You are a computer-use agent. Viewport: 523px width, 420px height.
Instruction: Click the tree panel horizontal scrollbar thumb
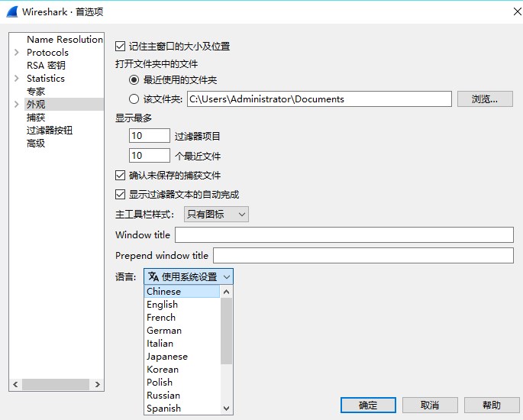click(56, 384)
